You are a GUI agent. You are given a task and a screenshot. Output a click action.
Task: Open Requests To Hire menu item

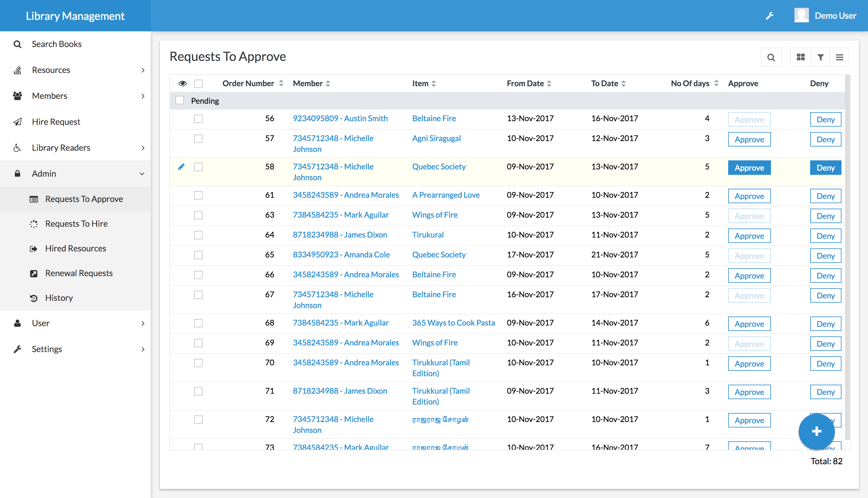(76, 224)
